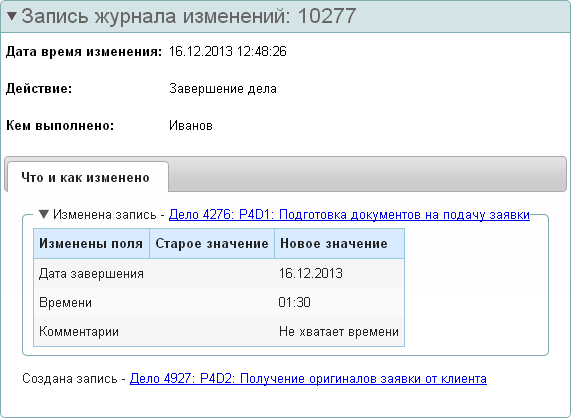Click the 'Создана запись -' text
This screenshot has width=571, height=418.
(74, 379)
